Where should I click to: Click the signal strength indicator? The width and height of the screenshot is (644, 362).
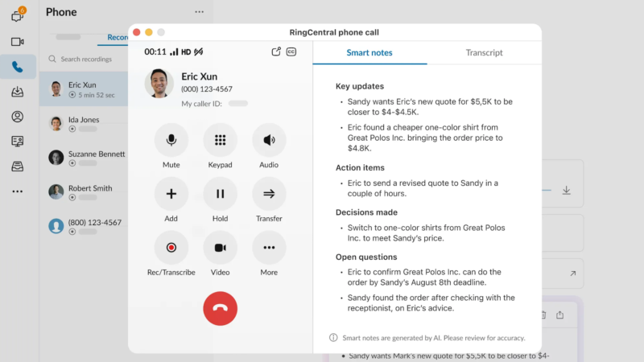tap(174, 51)
